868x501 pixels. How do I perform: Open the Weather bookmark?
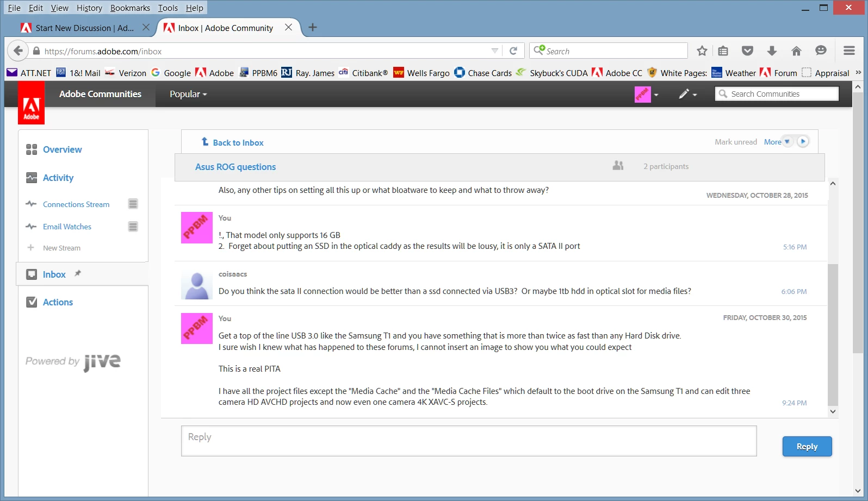(734, 73)
